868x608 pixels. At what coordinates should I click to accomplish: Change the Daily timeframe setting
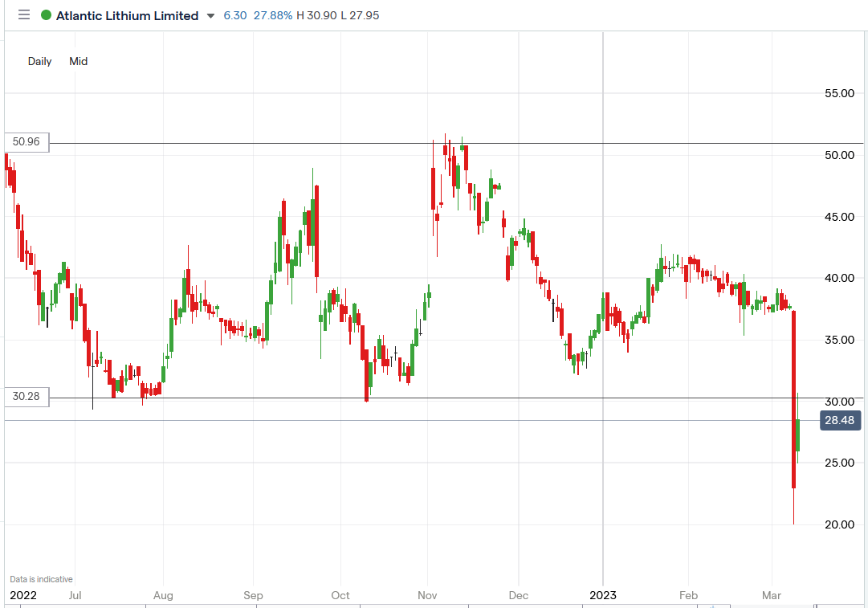coord(40,62)
